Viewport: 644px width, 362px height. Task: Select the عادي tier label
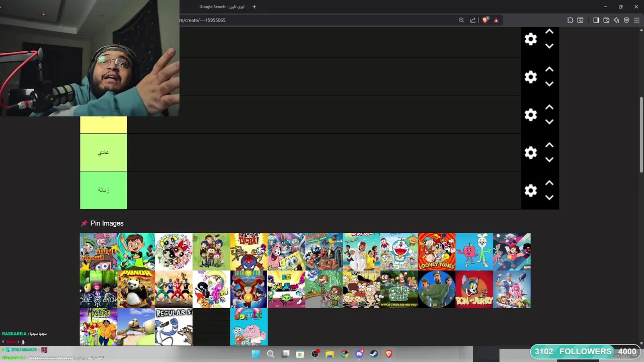point(104,152)
